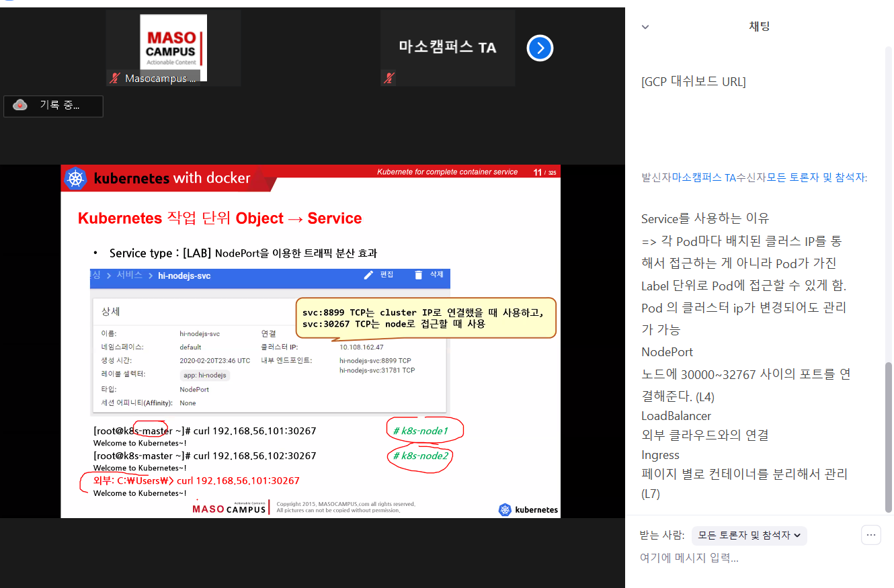Click the 채팅 panel title
This screenshot has width=894, height=588.
pyautogui.click(x=759, y=27)
